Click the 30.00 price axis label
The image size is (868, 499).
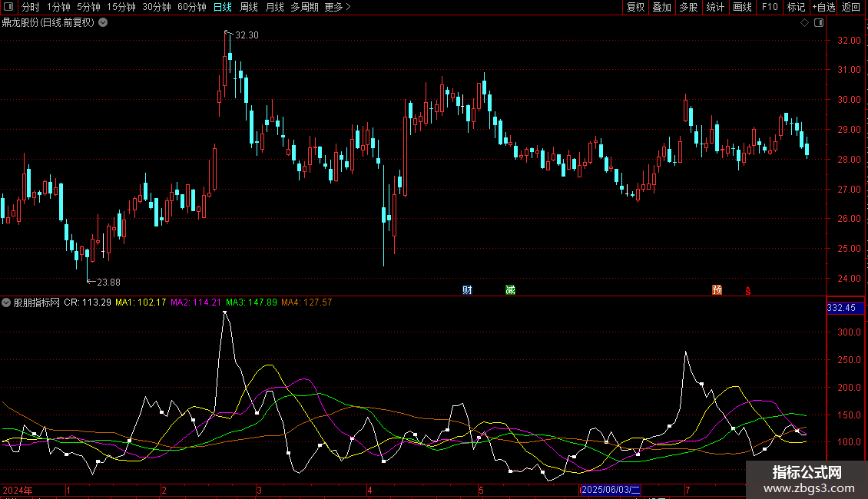pyautogui.click(x=849, y=100)
